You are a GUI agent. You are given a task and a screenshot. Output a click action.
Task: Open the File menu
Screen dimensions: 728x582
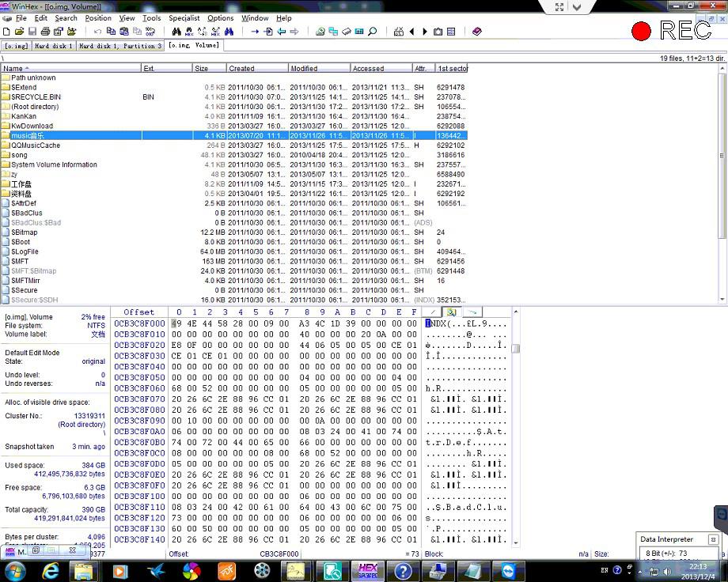click(x=21, y=18)
